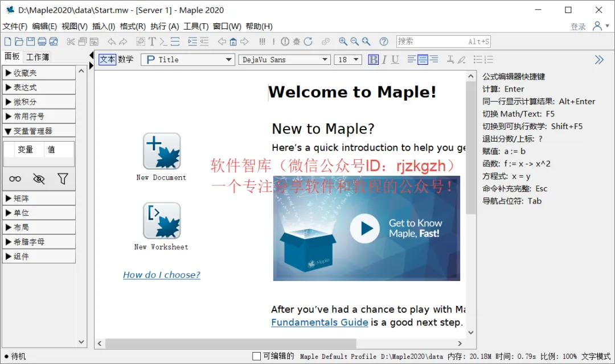Insert plain text with the T icon
615x364 pixels.
[x=152, y=42]
